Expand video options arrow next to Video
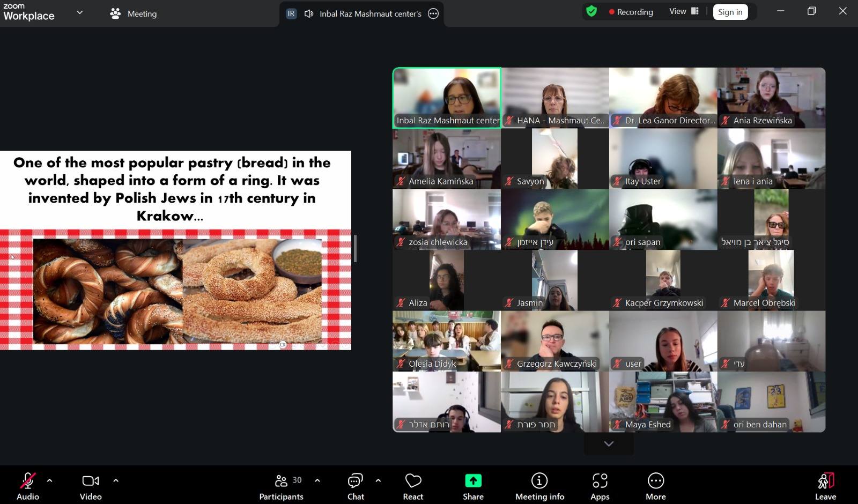 pos(116,480)
